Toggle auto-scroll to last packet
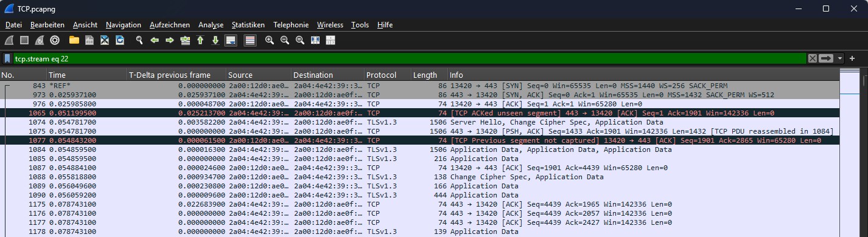868x237 pixels. [x=231, y=40]
